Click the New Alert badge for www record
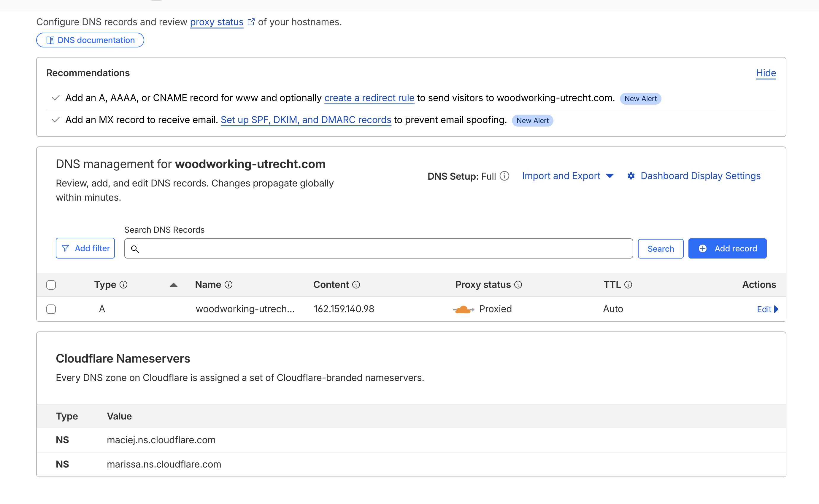819x504 pixels. point(641,99)
